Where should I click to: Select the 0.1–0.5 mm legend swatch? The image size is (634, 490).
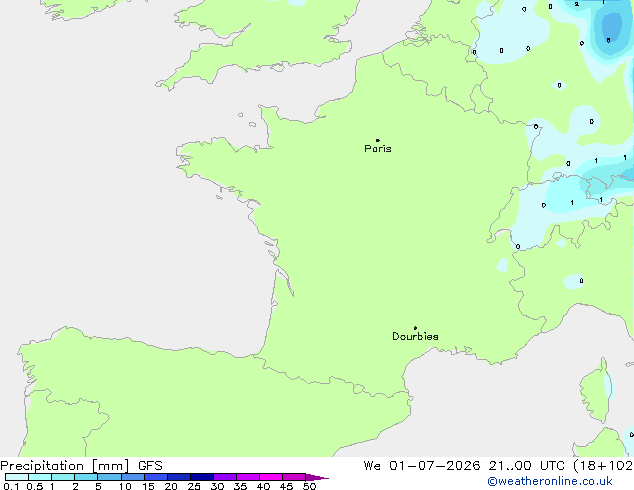(17, 477)
